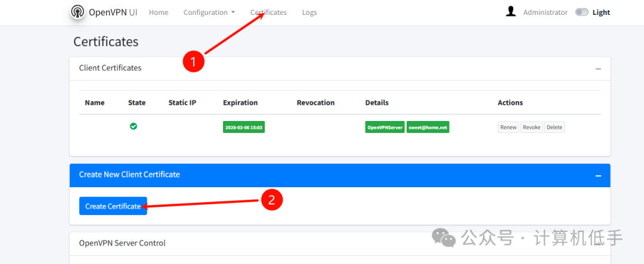Click the Administrator user avatar icon
Viewport: 644px width, 264px height.
510,11
